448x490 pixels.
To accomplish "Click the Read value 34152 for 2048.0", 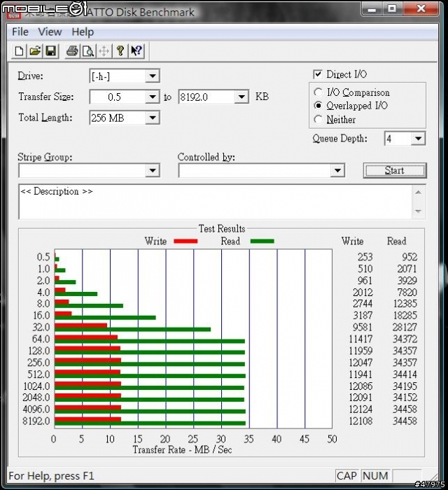I will [405, 398].
